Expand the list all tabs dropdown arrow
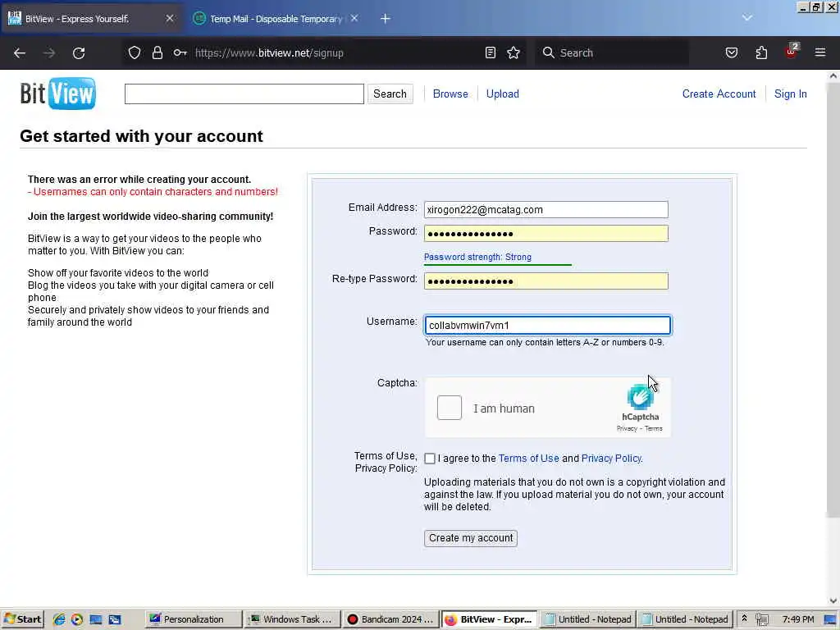This screenshot has width=840, height=630. coord(746,18)
